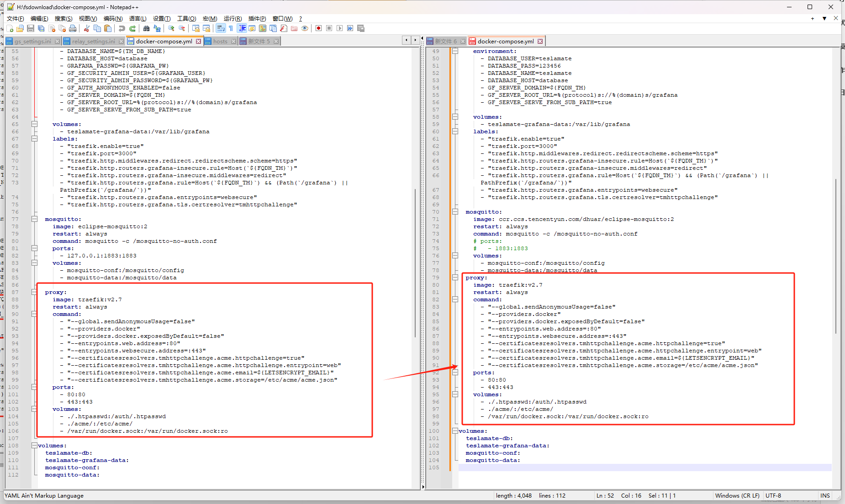
Task: Collapse the right pane volumes block at line 100
Action: [x=455, y=431]
